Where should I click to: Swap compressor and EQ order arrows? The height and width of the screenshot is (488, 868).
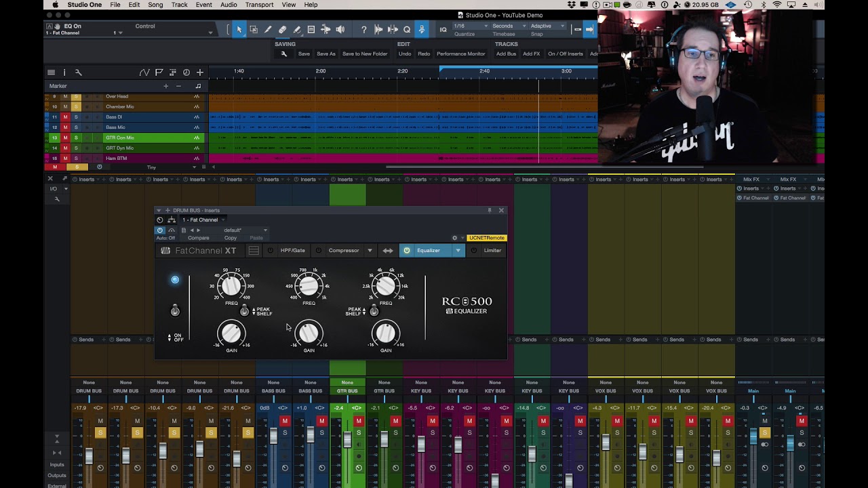[x=388, y=251]
